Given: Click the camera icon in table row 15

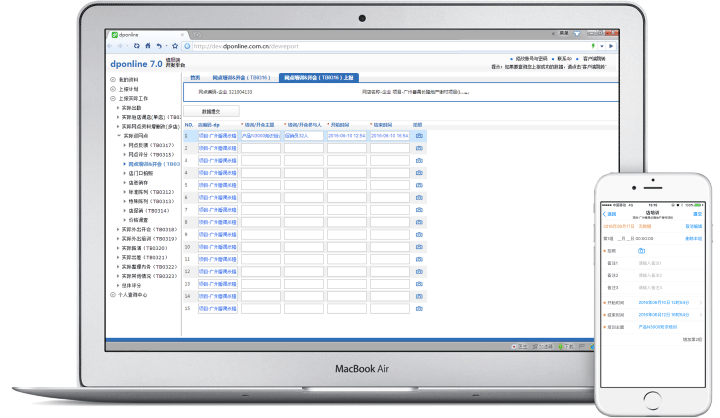Looking at the screenshot, I should (x=419, y=309).
